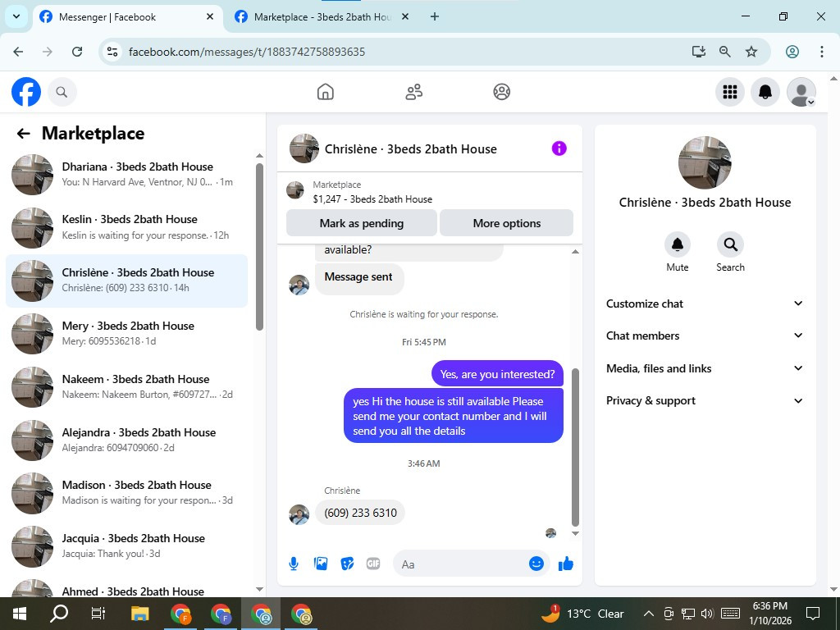840x630 pixels.
Task: Choose a GIF icon
Action: click(x=373, y=564)
